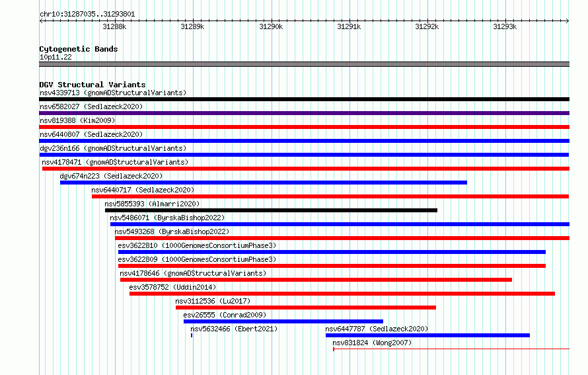Click the purple nsv6582027 variant bar
588x375 pixels.
[304, 113]
